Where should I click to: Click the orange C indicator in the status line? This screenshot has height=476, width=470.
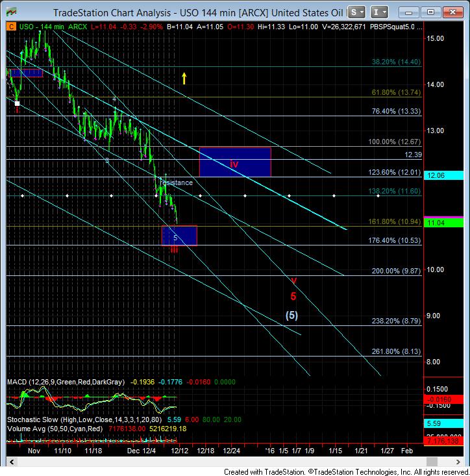coord(11,27)
